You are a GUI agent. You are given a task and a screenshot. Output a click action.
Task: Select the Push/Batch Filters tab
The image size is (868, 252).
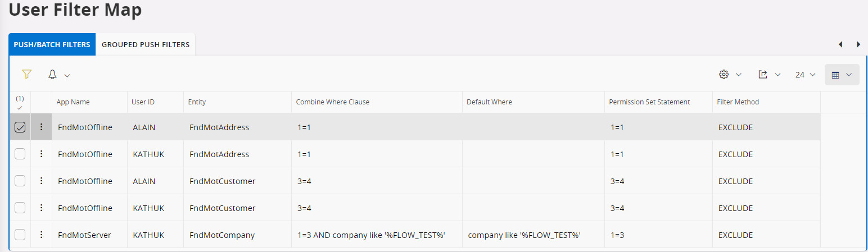[x=52, y=44]
